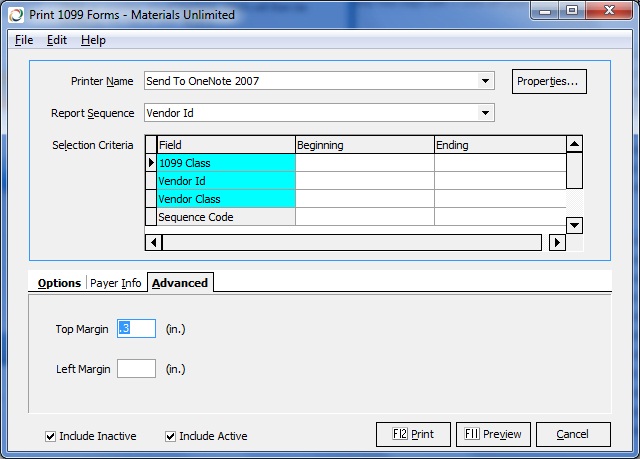Toggle the Include Active checkbox

coord(171,436)
